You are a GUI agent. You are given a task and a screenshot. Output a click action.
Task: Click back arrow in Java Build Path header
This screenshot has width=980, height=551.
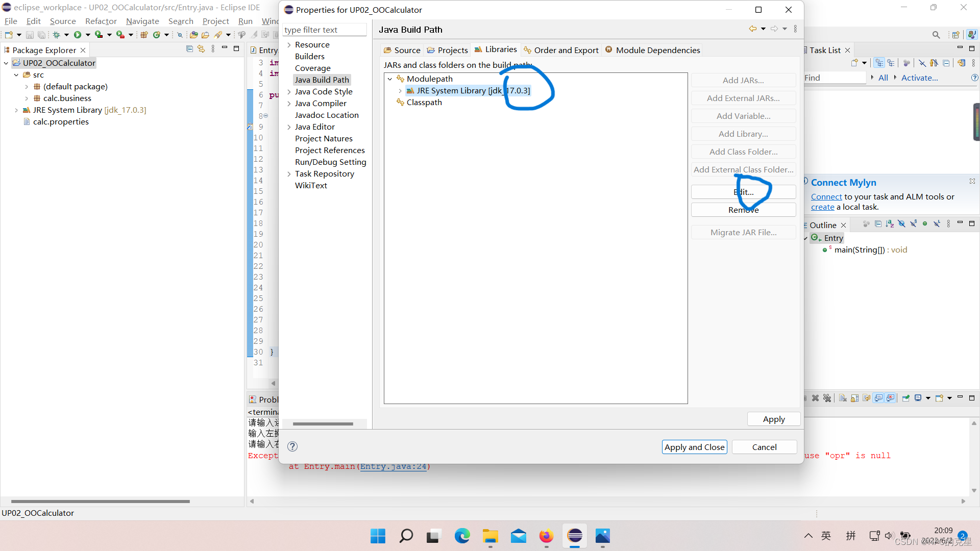pyautogui.click(x=753, y=29)
